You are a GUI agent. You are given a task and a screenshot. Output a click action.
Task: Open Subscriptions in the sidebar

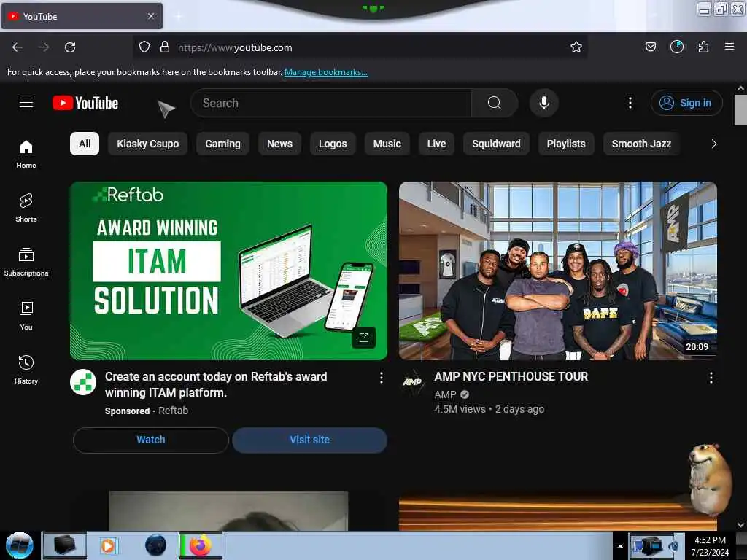(26, 262)
